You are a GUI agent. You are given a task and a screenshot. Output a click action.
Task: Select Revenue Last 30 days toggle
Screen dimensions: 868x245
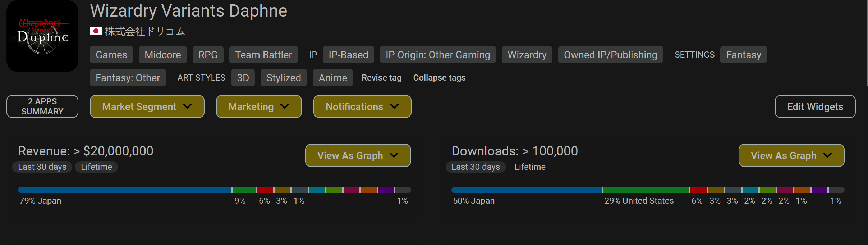click(42, 167)
